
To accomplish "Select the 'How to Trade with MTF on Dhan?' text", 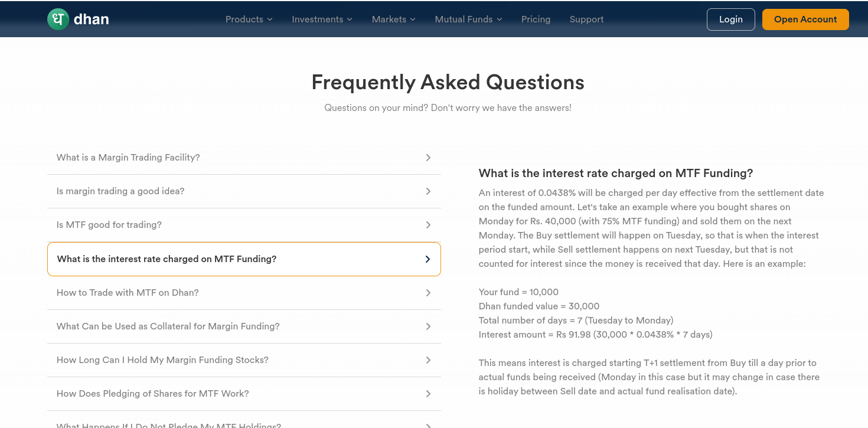I will click(x=128, y=293).
